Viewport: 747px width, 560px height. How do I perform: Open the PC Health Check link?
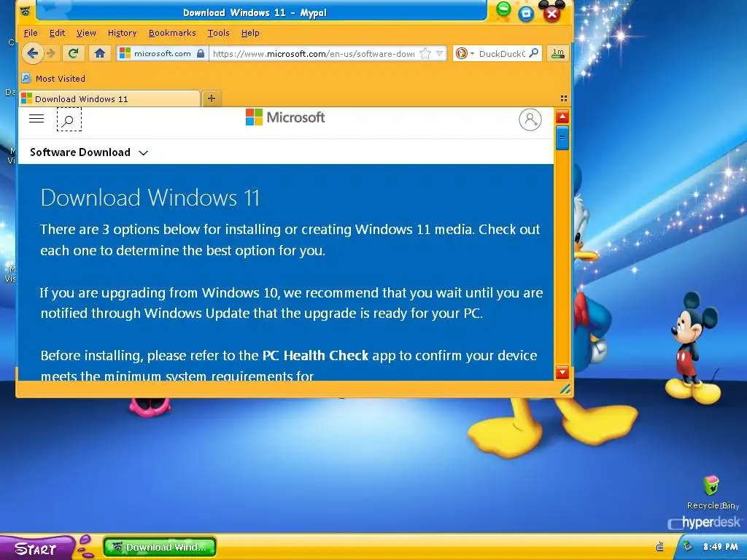(x=315, y=356)
